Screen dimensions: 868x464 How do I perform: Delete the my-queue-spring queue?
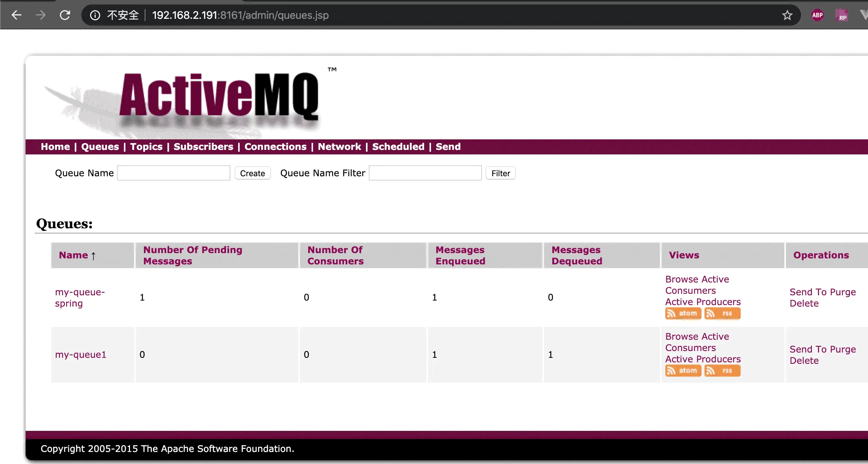point(804,303)
